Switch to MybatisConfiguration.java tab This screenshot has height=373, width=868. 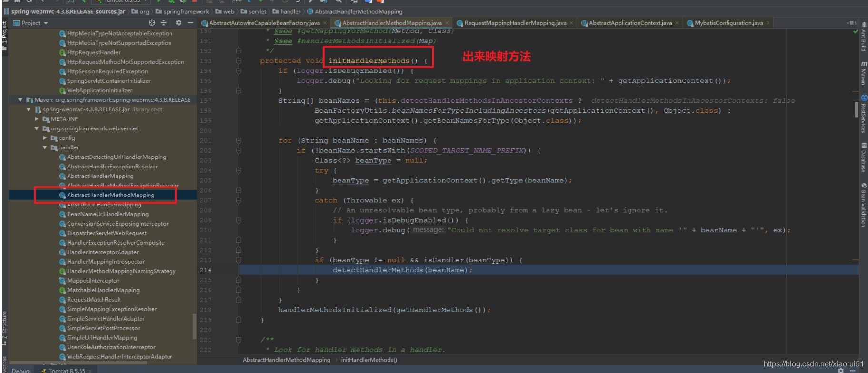(x=728, y=23)
